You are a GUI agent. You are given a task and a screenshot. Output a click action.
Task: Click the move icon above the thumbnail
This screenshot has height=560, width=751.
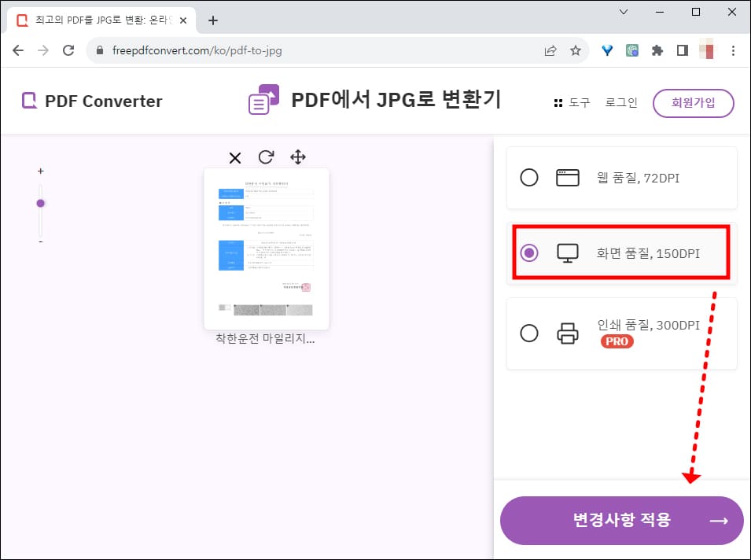coord(298,157)
